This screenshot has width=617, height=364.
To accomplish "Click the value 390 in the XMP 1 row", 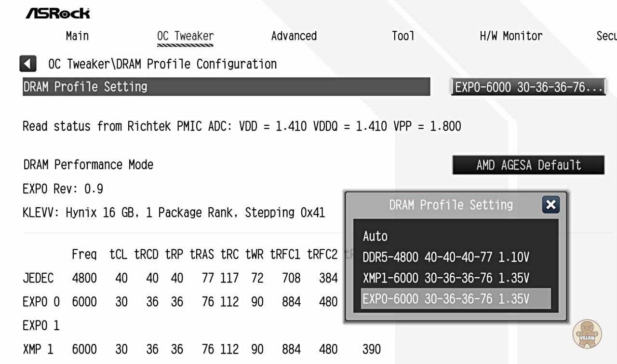I will [x=371, y=349].
